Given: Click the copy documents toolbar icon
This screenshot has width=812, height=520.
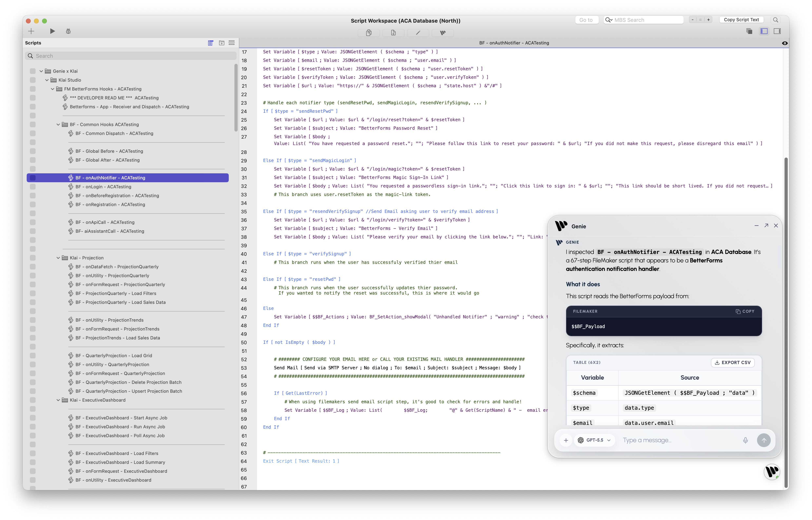Looking at the screenshot, I should [368, 33].
